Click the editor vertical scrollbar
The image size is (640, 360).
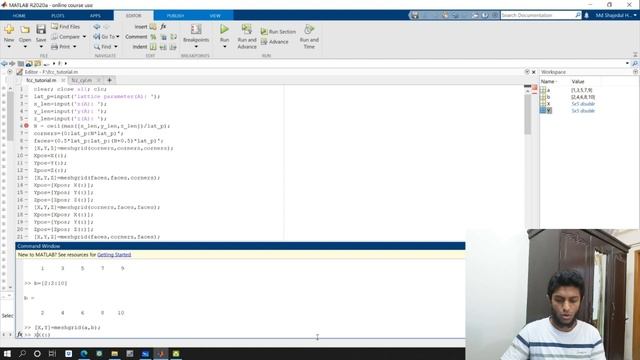[x=527, y=113]
